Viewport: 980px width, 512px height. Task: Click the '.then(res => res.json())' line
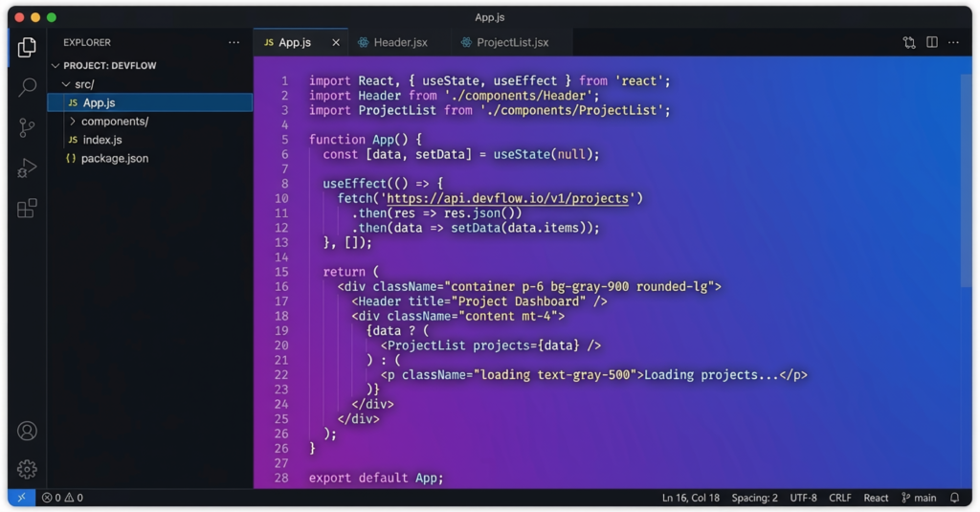point(436,213)
